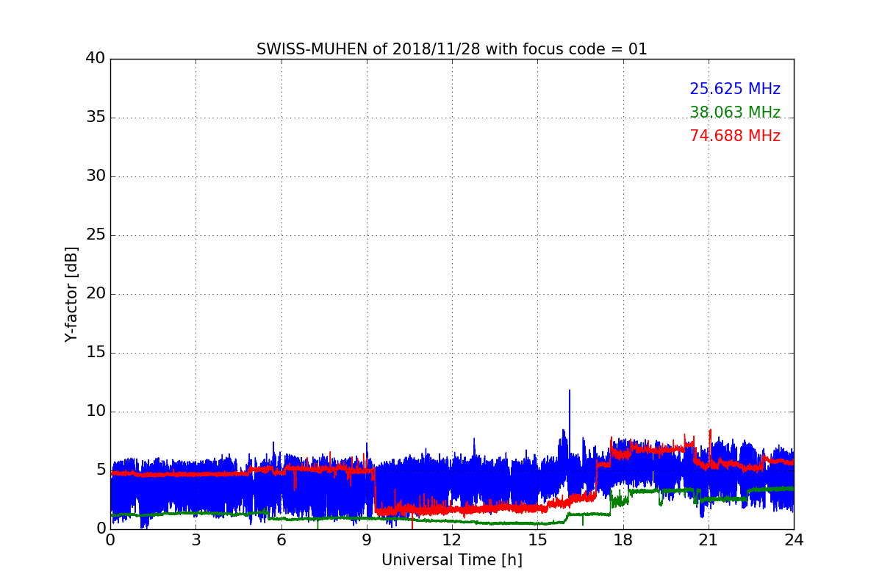Click the x-axis tick label 18
882x588 pixels.
(623, 539)
